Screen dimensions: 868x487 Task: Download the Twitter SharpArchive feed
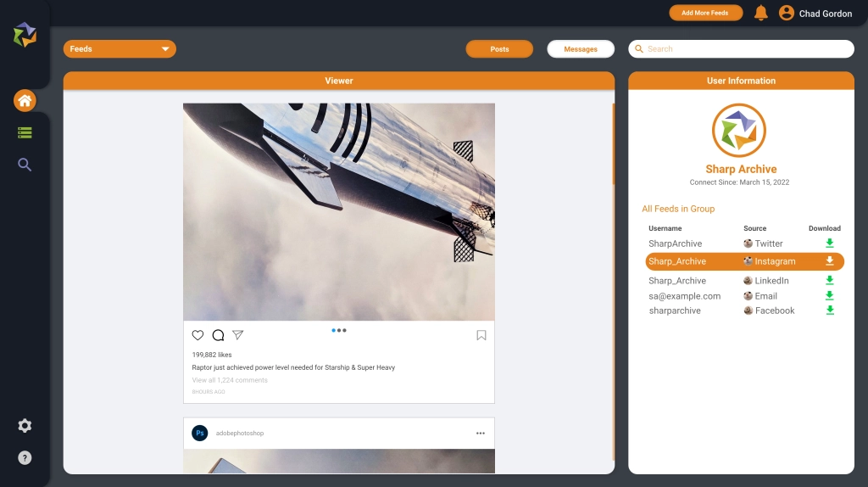(x=830, y=243)
